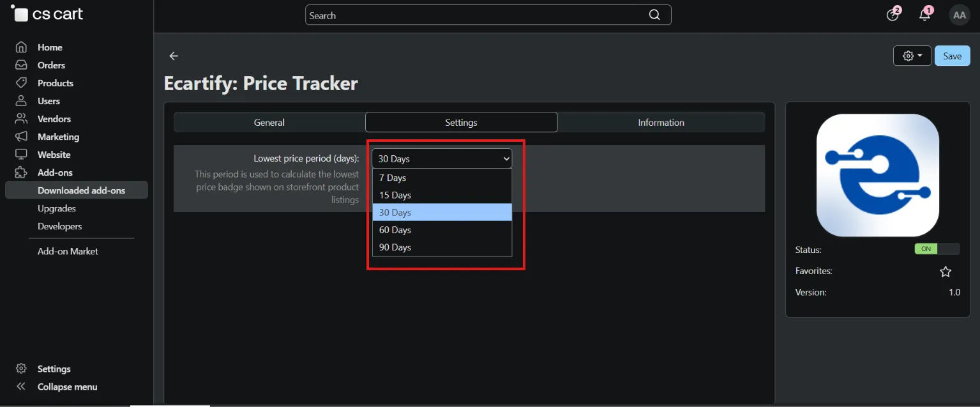Open Downloaded add-ons submenu item
Image resolution: width=980 pixels, height=407 pixels.
(77, 190)
